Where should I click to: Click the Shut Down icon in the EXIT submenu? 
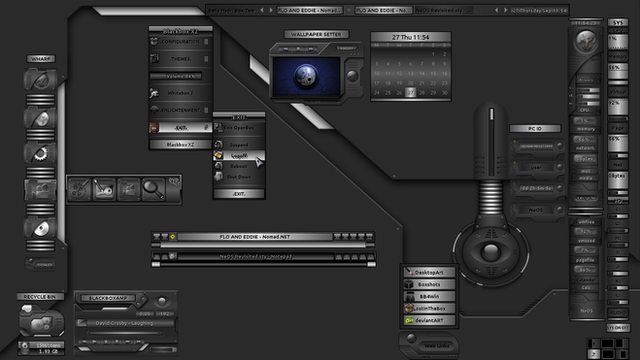click(x=218, y=177)
